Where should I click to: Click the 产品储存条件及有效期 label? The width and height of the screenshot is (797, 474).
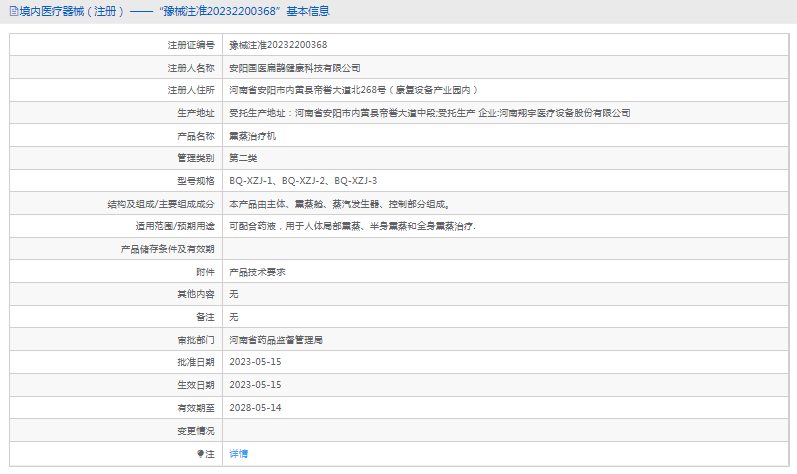tap(168, 249)
